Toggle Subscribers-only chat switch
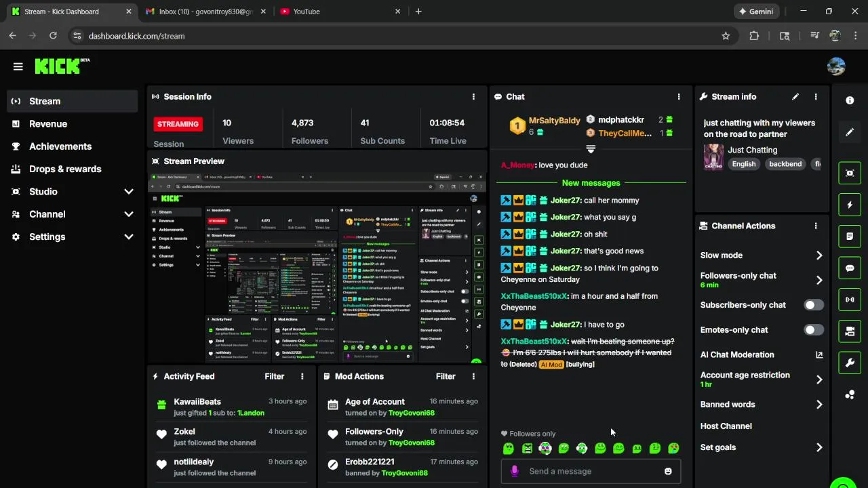The image size is (868, 488). [x=814, y=305]
